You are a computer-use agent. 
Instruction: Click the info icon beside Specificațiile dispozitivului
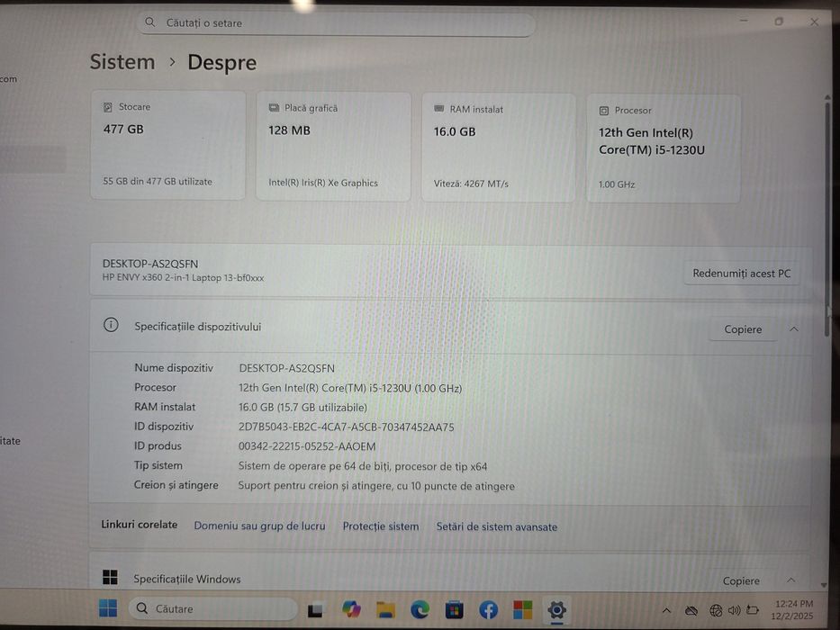(x=111, y=325)
